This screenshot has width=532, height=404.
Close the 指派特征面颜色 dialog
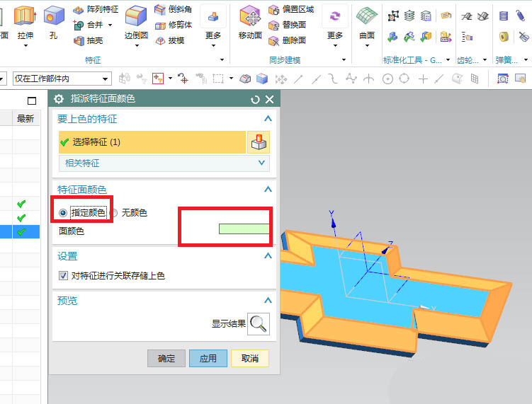[269, 99]
